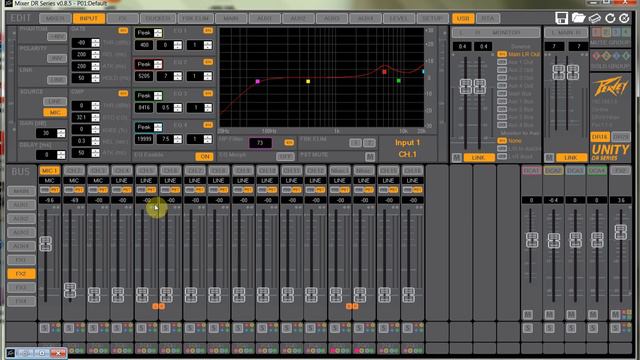
Task: Open EQ 4 Peak filter type dropdown
Action: coord(149,127)
